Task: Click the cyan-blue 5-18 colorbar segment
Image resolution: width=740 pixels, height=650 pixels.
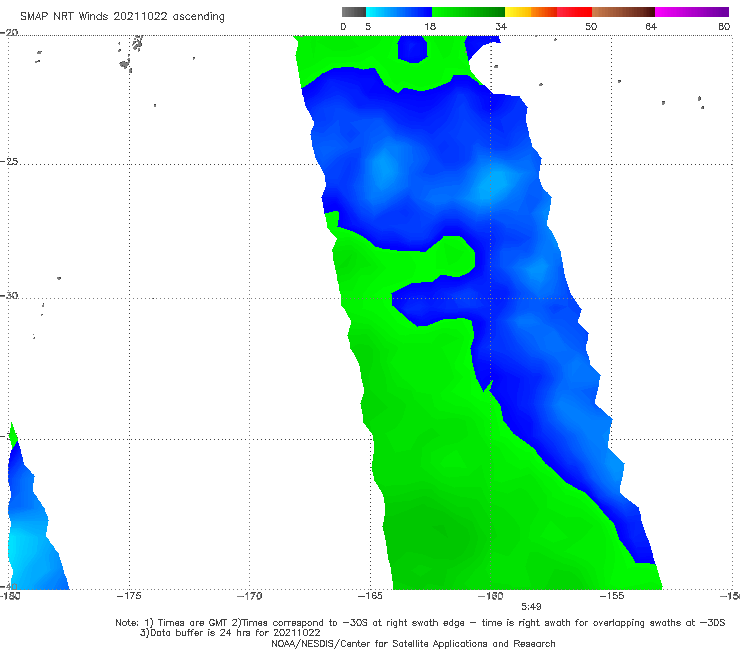Action: pyautogui.click(x=399, y=12)
